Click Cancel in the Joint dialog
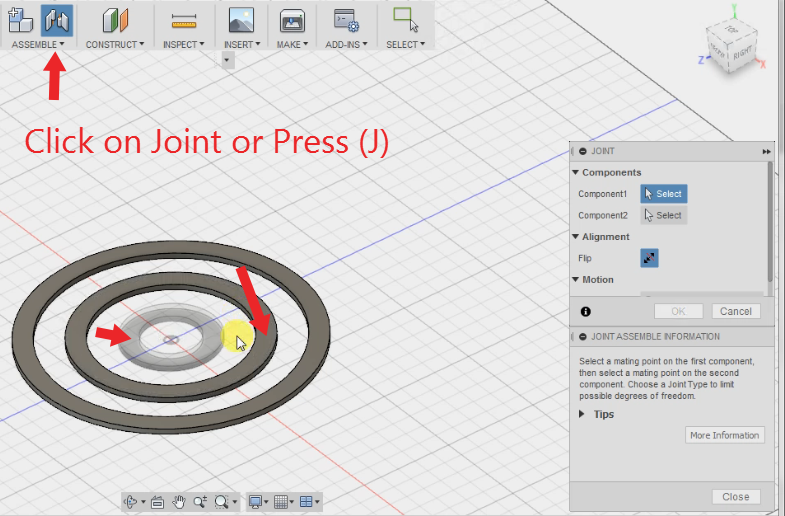The image size is (785, 516). click(x=736, y=311)
